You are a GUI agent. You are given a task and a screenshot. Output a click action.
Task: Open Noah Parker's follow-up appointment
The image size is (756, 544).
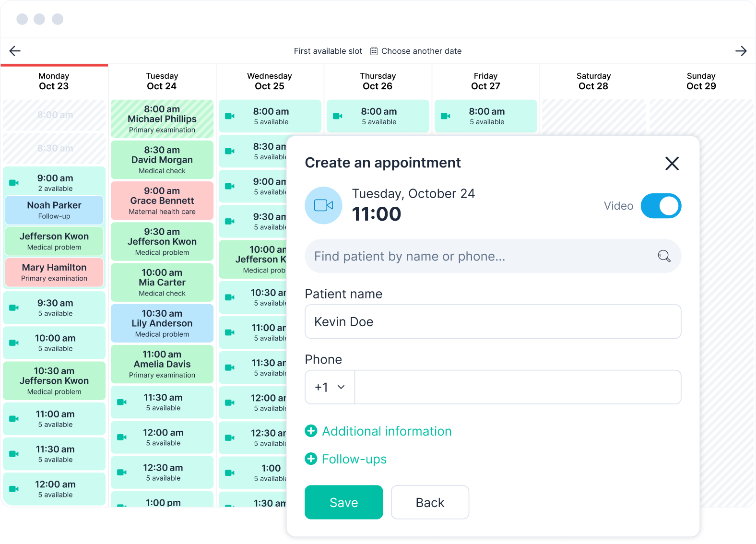click(54, 210)
